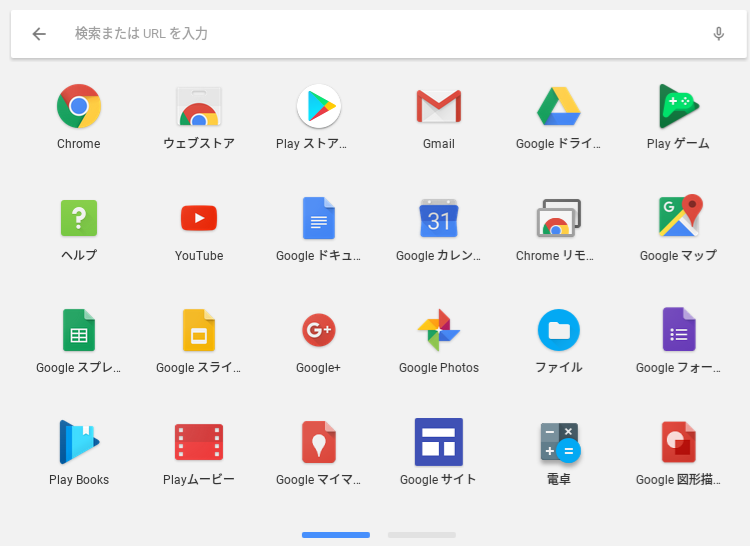This screenshot has height=546, width=750.
Task: Open the Google スプレッドシート app
Action: tap(79, 330)
